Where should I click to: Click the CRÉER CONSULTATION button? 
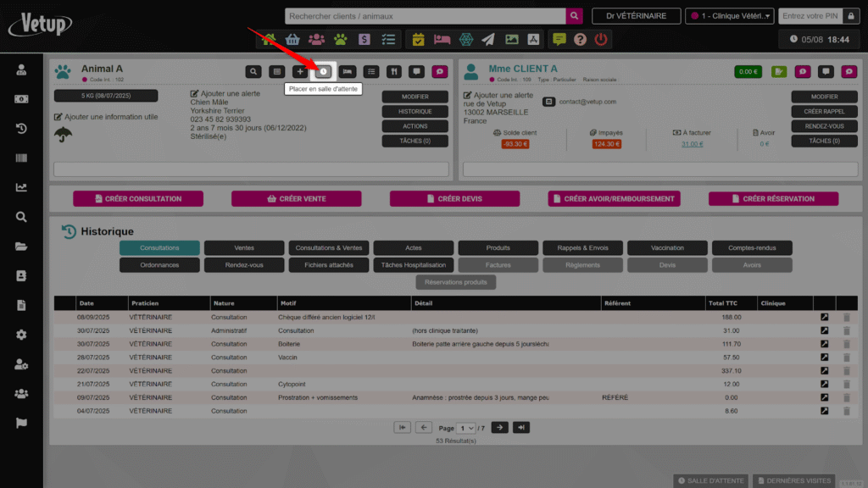coord(138,199)
